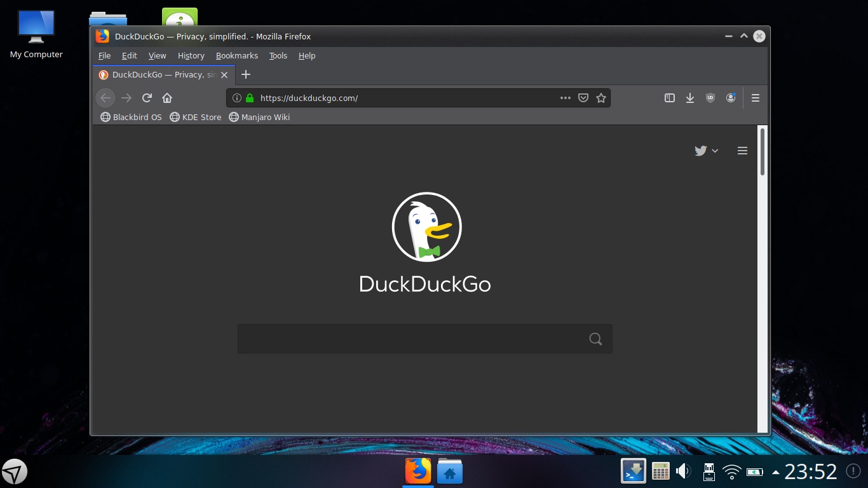The height and width of the screenshot is (488, 868).
Task: Focus the DuckDuckGo search box
Action: click(425, 339)
